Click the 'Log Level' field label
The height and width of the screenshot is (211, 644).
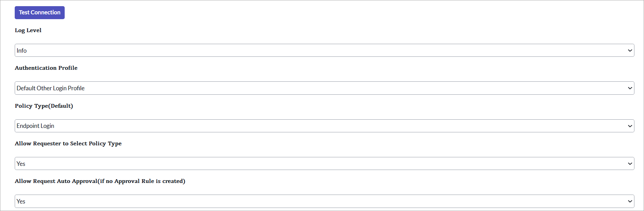(28, 30)
